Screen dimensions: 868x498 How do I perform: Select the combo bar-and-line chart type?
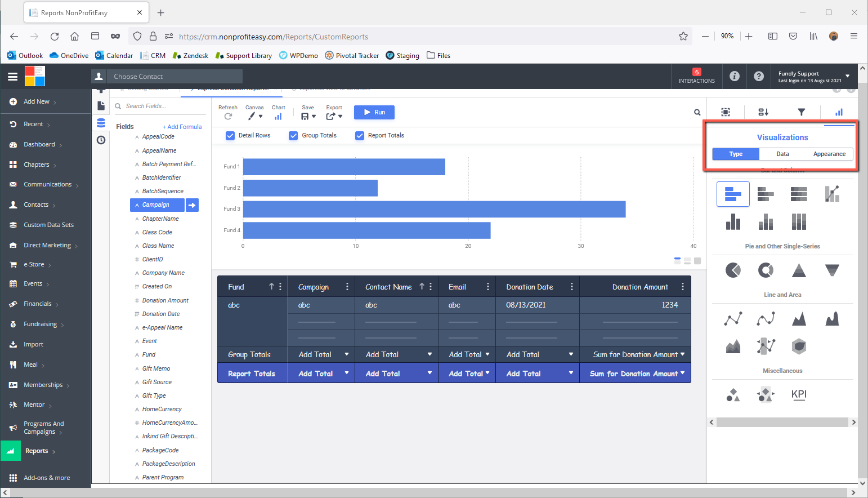(x=832, y=194)
